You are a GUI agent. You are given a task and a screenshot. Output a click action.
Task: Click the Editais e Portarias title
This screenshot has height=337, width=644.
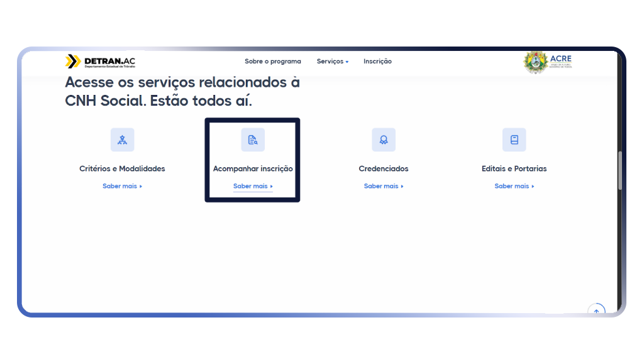coord(514,168)
